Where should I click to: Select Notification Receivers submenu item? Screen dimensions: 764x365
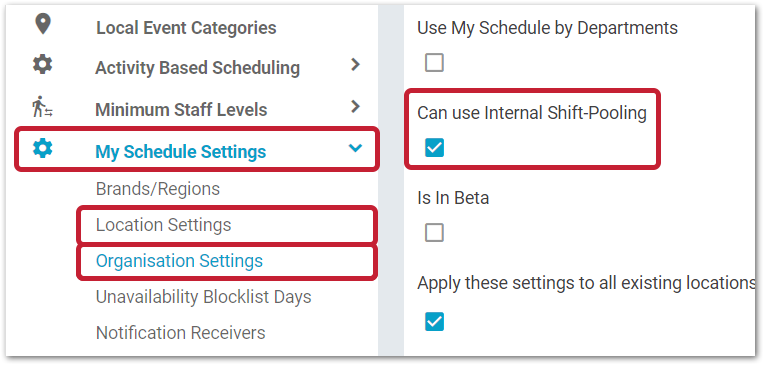181,333
